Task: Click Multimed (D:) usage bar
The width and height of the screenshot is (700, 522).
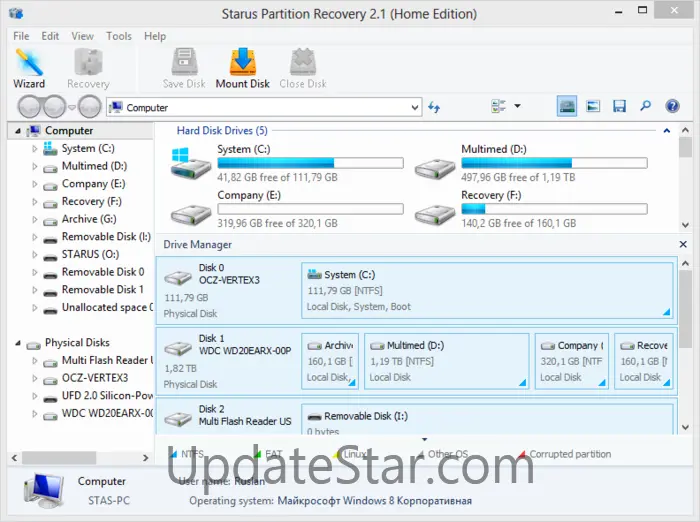Action: pos(554,163)
